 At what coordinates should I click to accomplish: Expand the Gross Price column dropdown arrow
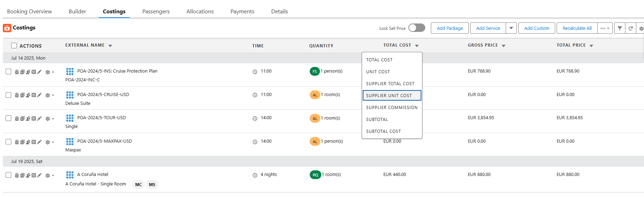[x=504, y=46]
